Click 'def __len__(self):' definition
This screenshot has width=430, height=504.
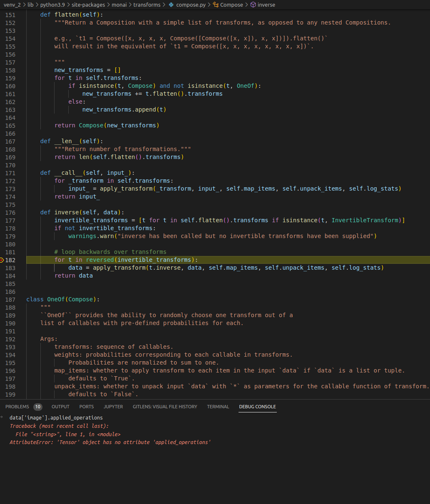[72, 141]
